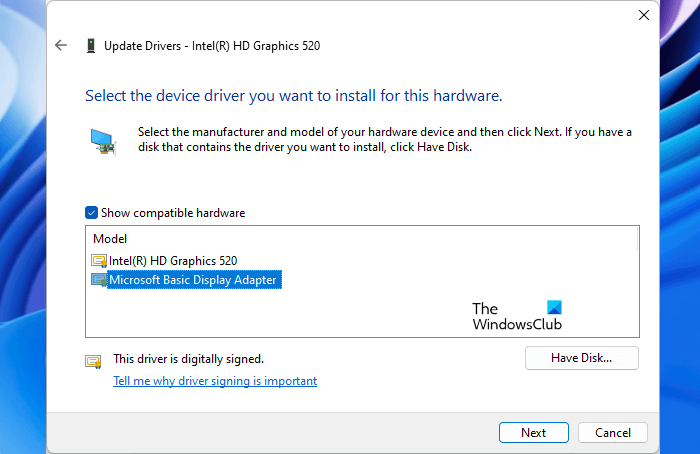Select Microsoft Basic Display Adapter model

click(192, 281)
